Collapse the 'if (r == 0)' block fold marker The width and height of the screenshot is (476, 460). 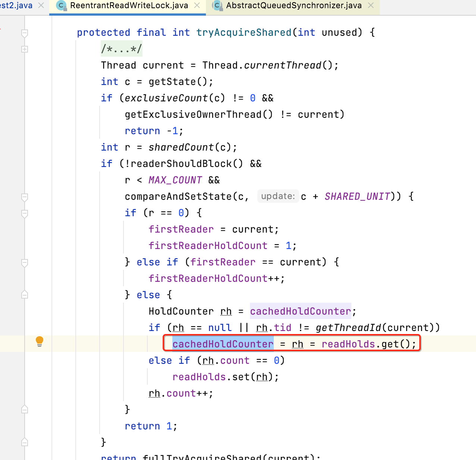(x=25, y=214)
